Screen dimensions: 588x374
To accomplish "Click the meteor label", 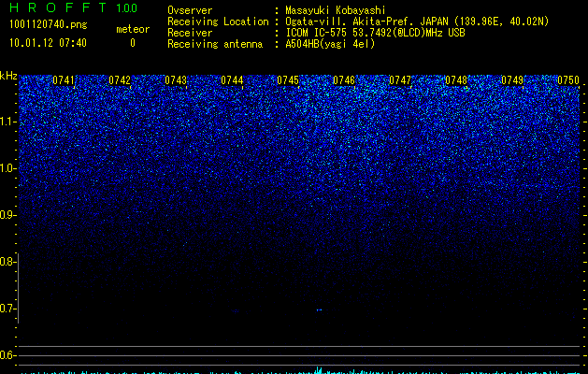I will 133,29.
